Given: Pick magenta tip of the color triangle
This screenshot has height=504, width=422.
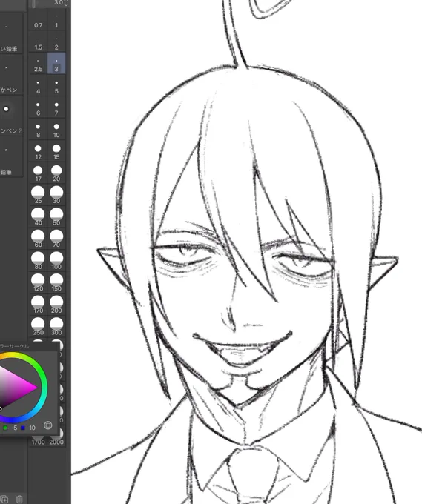Looking at the screenshot, I should (36, 388).
